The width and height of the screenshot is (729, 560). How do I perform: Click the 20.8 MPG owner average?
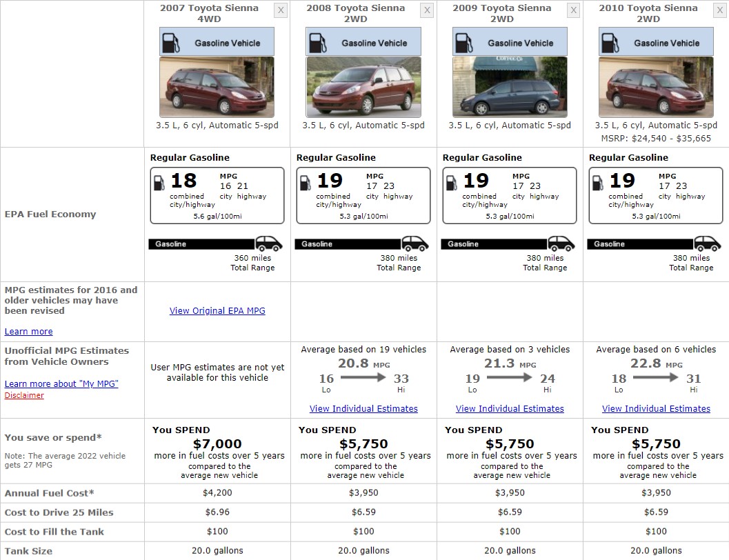pos(364,363)
